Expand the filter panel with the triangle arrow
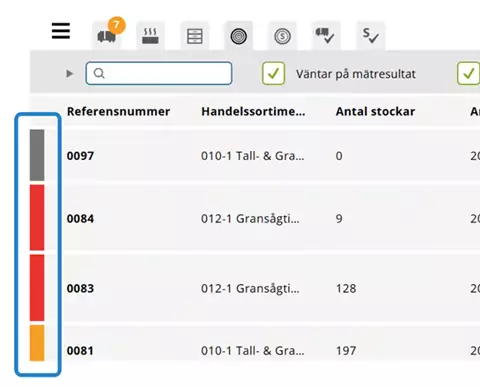Viewport: 480px width, 387px height. pos(70,73)
